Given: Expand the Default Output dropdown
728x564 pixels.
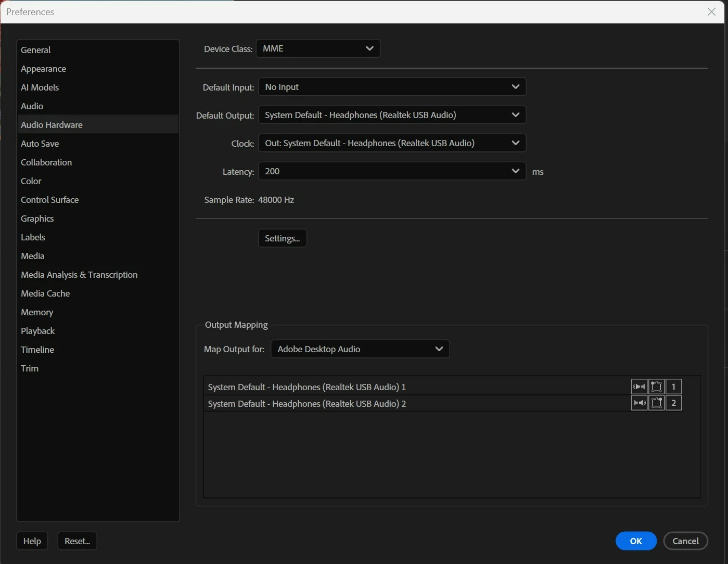Looking at the screenshot, I should click(392, 115).
